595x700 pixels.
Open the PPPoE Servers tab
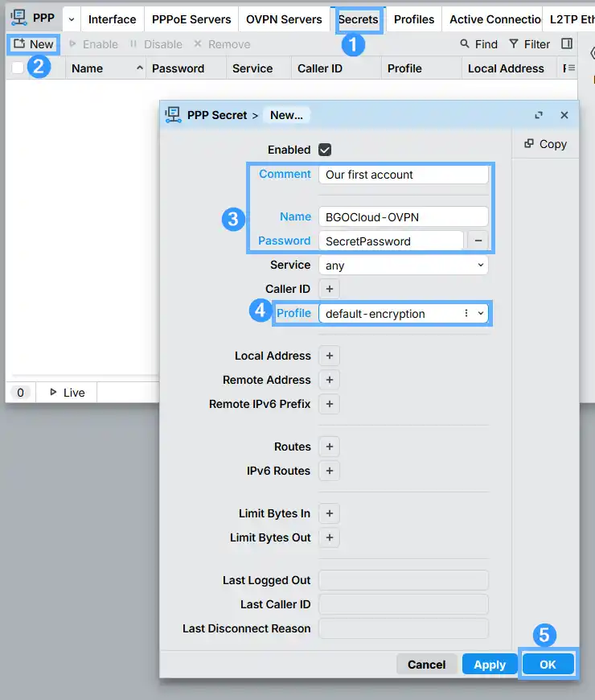191,19
